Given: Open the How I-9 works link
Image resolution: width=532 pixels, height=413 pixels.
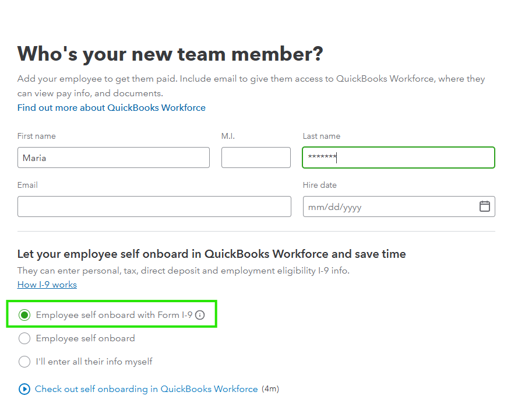Looking at the screenshot, I should pyautogui.click(x=47, y=285).
